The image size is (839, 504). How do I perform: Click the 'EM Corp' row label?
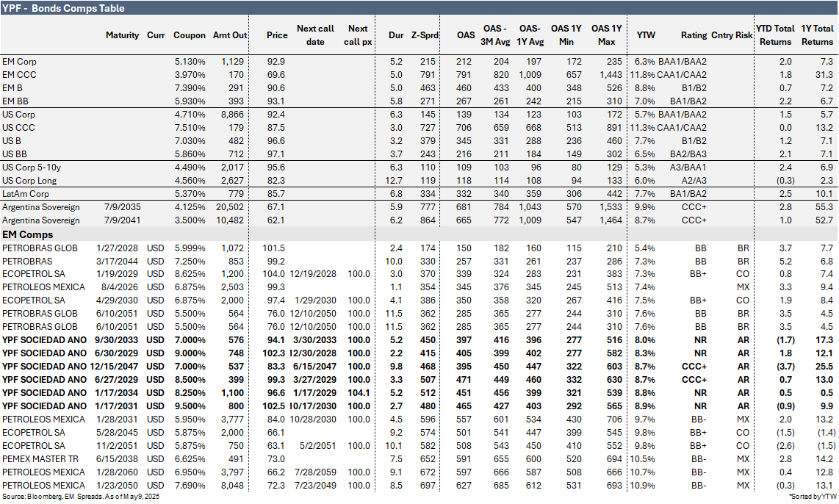(x=19, y=62)
